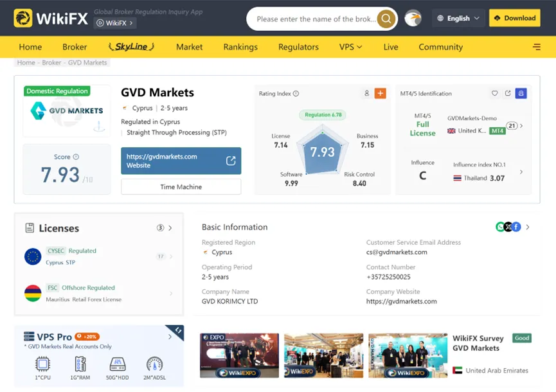Click the WhatsApp social icon

click(x=500, y=227)
